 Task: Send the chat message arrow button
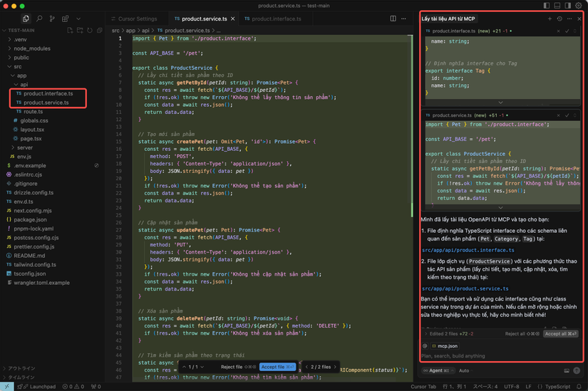click(x=577, y=370)
